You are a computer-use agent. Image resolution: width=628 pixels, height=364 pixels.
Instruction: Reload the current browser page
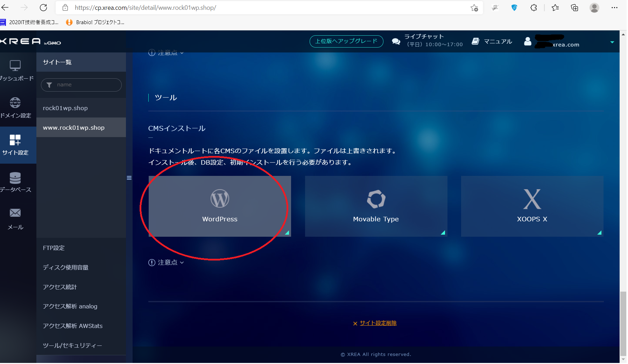43,8
